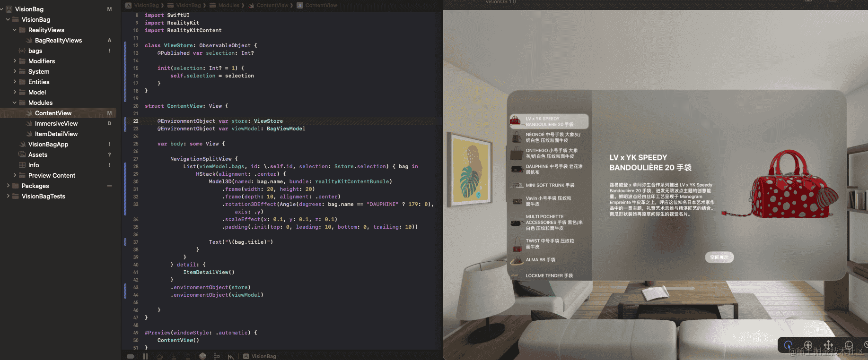Pause program execution in the debug bar

point(145,356)
